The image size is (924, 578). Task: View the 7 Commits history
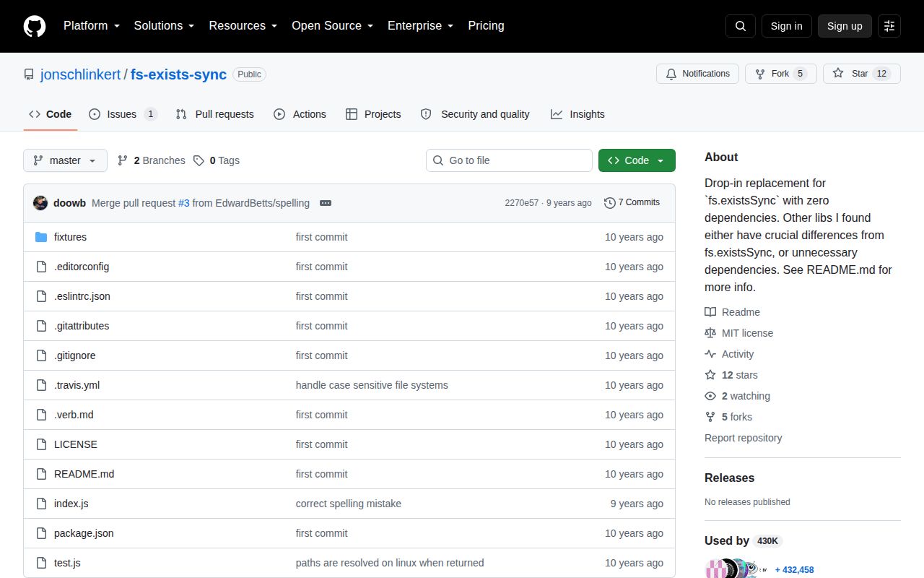(632, 202)
